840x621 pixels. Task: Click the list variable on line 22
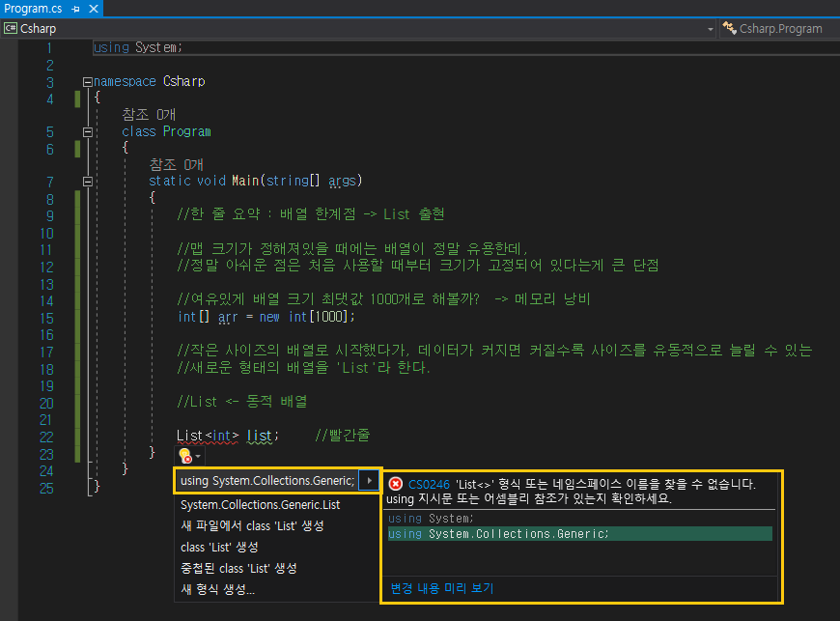click(260, 436)
